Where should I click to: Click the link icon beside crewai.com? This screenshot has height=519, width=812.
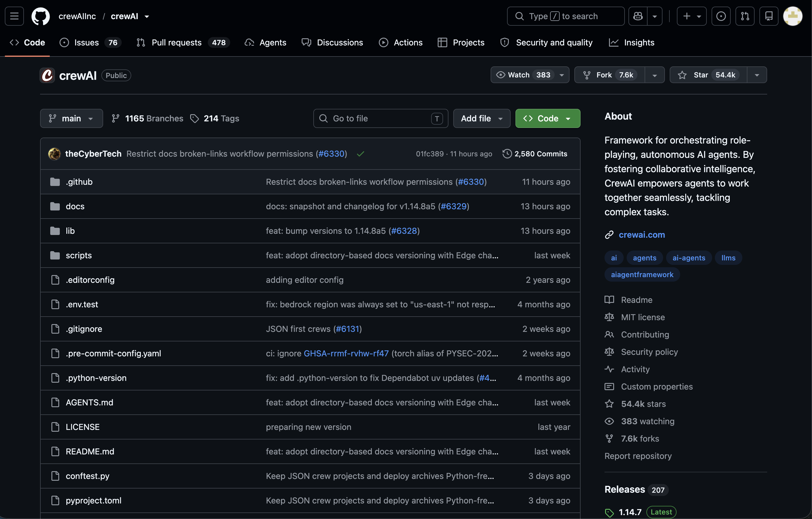[x=609, y=235]
